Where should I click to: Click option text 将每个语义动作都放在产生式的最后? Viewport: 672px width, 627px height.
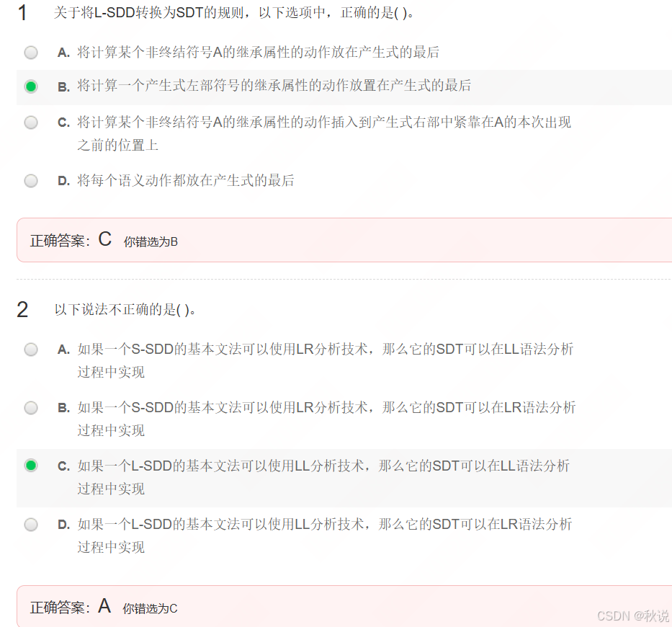point(186,181)
